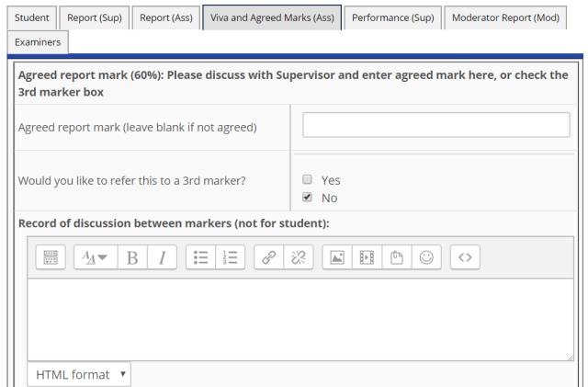The image size is (588, 387).
Task: Apply italic formatting in editor
Action: click(x=162, y=258)
